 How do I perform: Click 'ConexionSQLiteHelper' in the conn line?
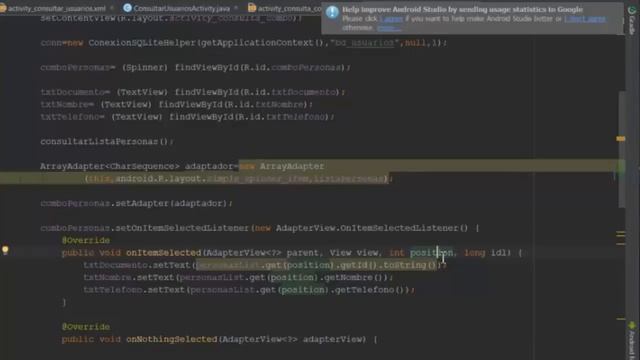[x=143, y=42]
